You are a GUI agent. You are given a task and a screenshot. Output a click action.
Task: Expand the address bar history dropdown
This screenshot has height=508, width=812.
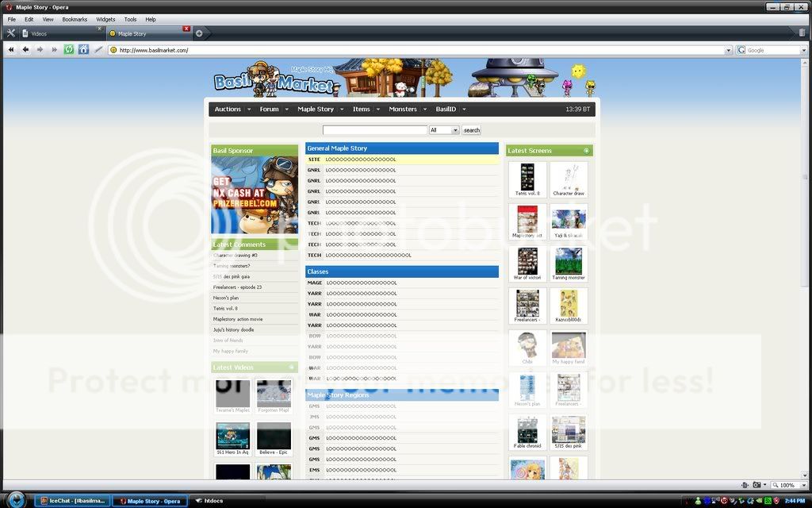pyautogui.click(x=728, y=50)
